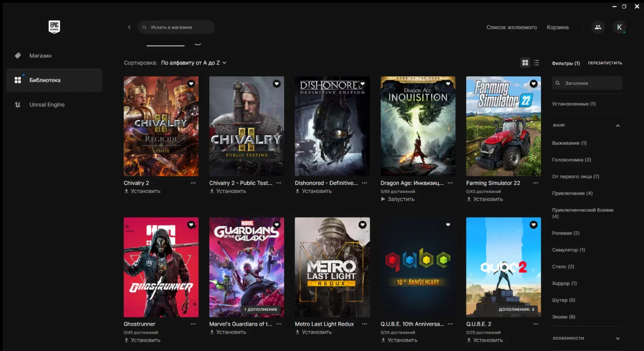Toggle favorite heart on Q.U.B.E. 2
644x351 pixels.
(x=534, y=225)
